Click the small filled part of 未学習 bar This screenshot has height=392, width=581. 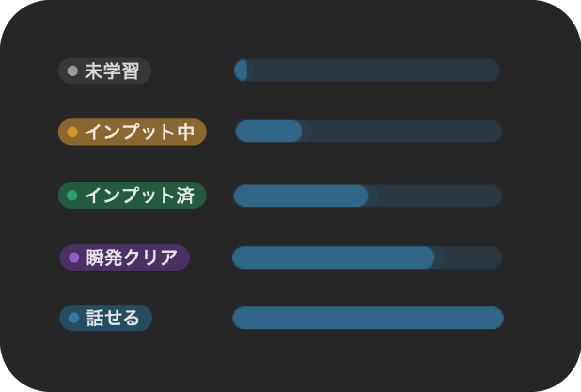[x=242, y=71]
